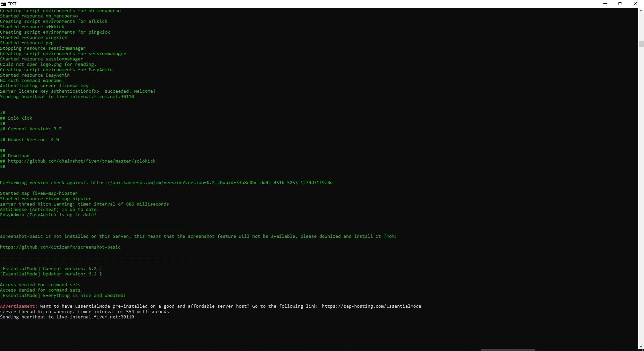Image resolution: width=644 pixels, height=351 pixels.
Task: Click the TEST window title text
Action: pos(12,4)
